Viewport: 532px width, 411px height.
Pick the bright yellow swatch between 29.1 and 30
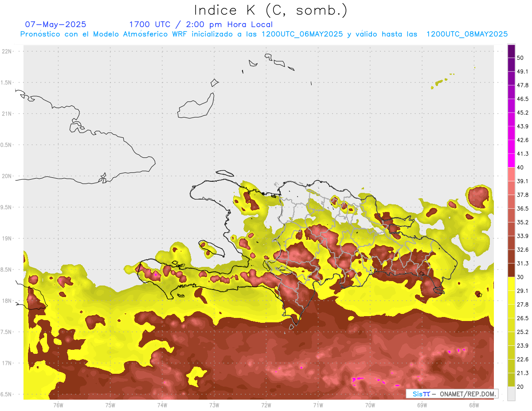tap(511, 284)
